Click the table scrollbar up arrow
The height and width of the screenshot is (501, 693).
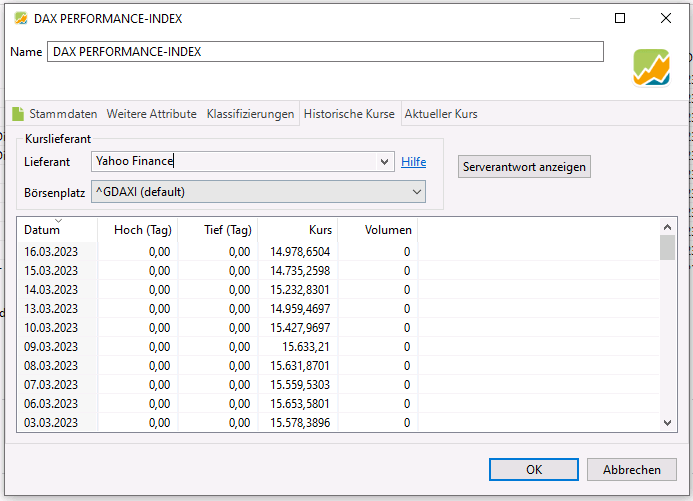667,227
